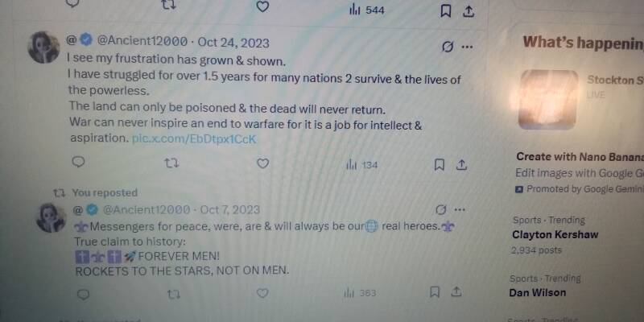This screenshot has height=322, width=644.
Task: Like the Oct 24 frustration post
Action: (263, 163)
